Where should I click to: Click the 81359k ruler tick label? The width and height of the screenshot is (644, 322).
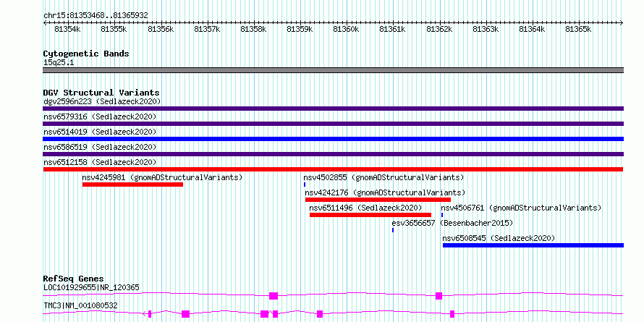pos(300,29)
